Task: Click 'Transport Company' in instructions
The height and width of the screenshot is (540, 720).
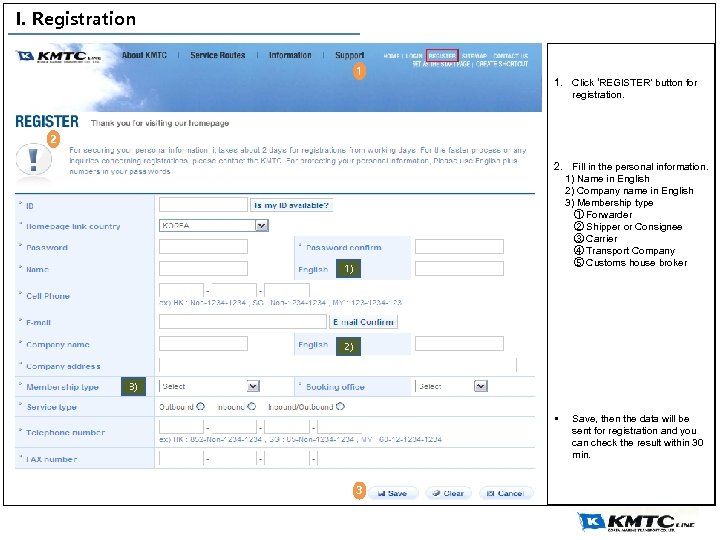Action: (x=630, y=250)
